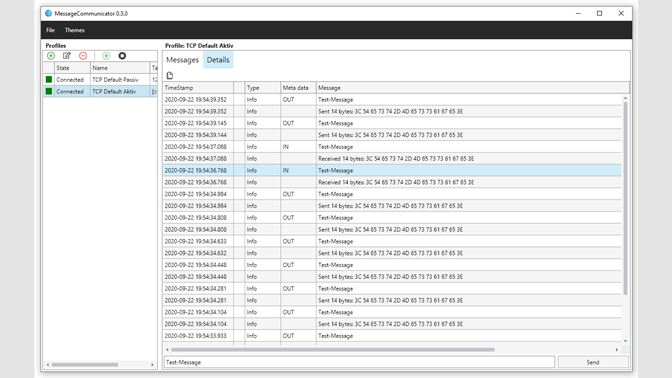
Task: Close the MessageCommunicator window
Action: (x=621, y=13)
